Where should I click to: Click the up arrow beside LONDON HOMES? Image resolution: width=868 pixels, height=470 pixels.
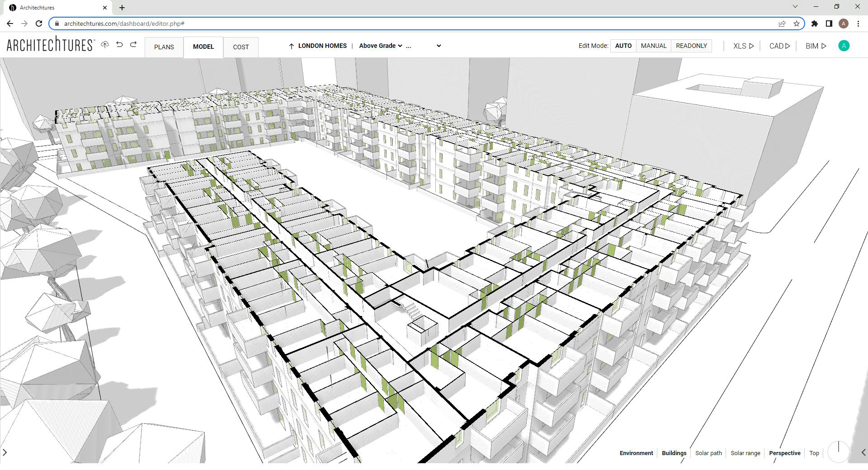tap(292, 46)
